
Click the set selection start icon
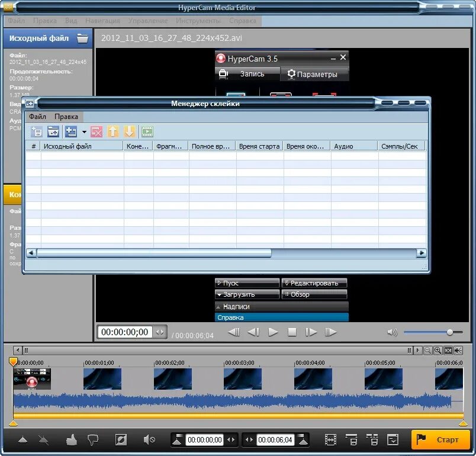pyautogui.click(x=177, y=440)
